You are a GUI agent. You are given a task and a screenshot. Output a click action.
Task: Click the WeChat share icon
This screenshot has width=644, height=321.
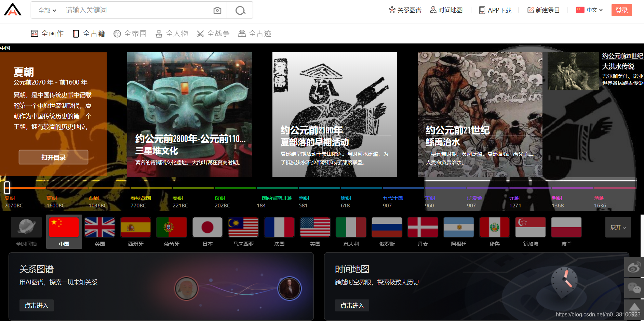(x=634, y=288)
